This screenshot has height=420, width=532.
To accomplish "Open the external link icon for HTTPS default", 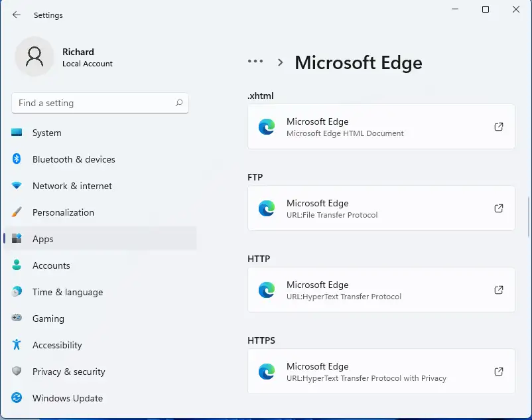I will pos(498,372).
